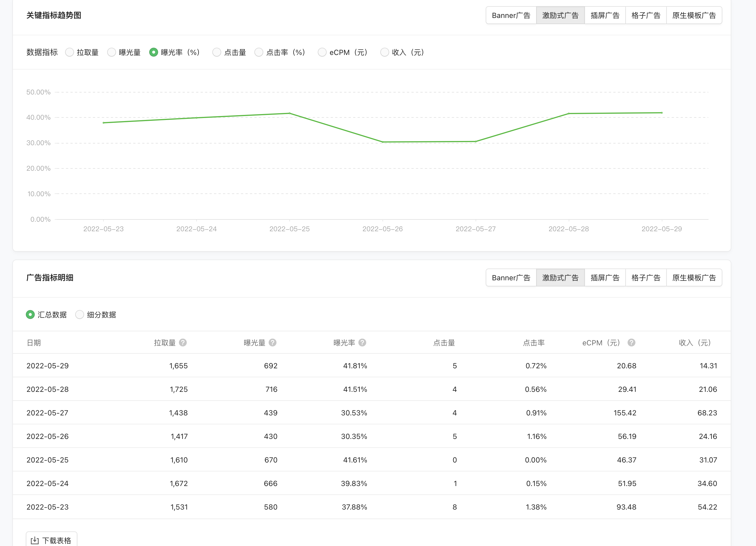
Task: Choose eCPM（元） metric radio option
Action: pyautogui.click(x=322, y=52)
